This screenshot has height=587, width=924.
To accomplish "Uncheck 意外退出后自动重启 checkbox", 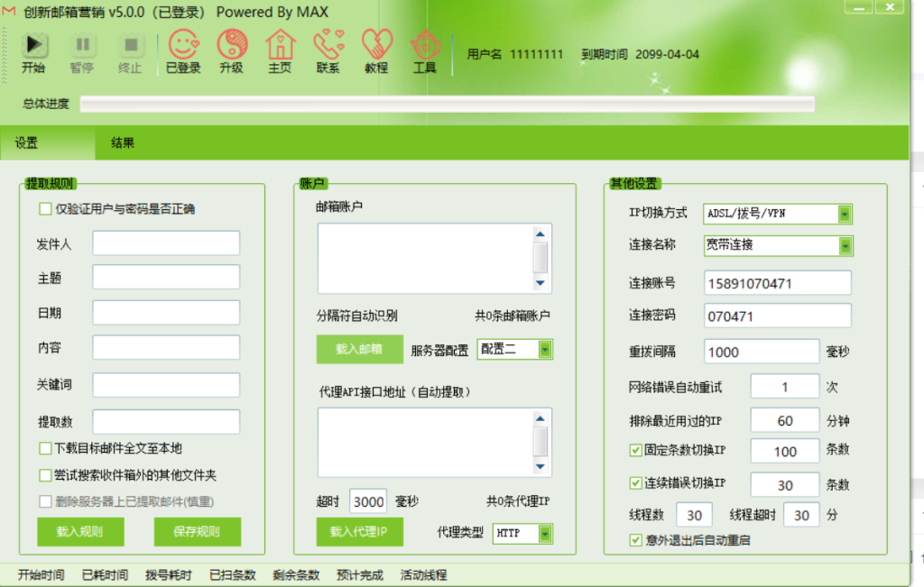I will point(635,540).
